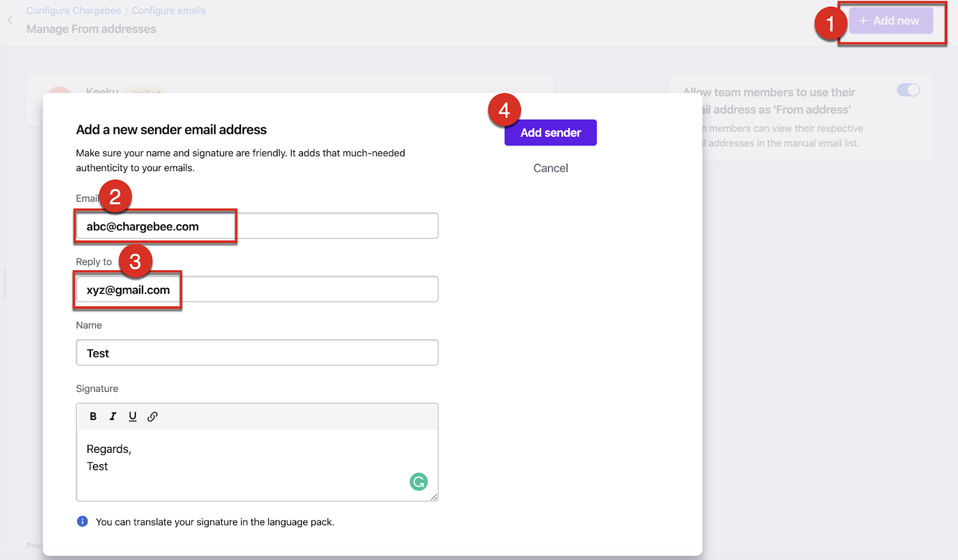Open the Grammarly widget in signature box

pos(419,482)
